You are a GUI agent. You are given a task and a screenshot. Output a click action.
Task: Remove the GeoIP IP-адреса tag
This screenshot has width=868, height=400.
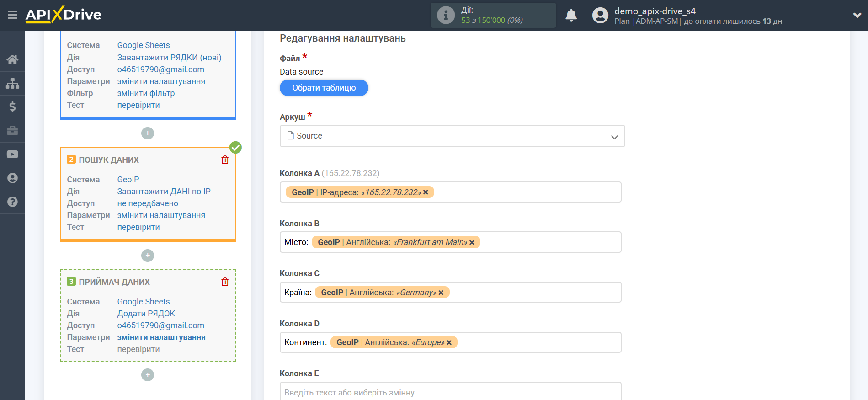point(426,192)
